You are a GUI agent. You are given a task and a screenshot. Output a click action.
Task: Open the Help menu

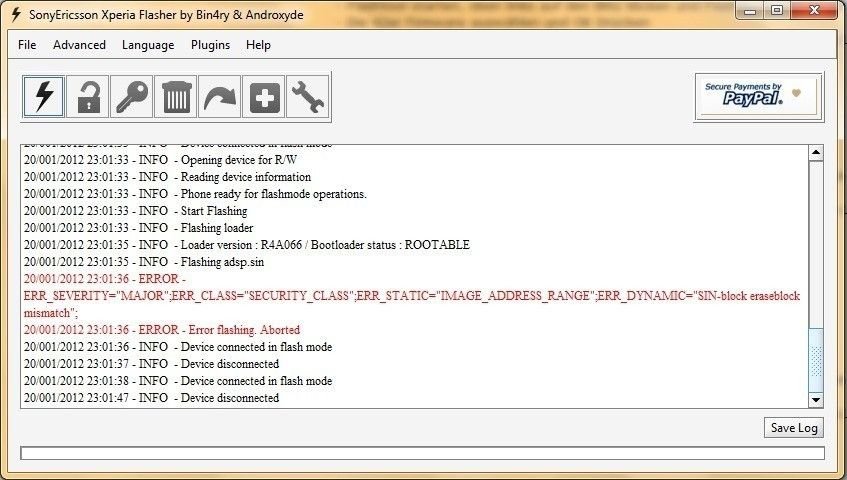(258, 45)
